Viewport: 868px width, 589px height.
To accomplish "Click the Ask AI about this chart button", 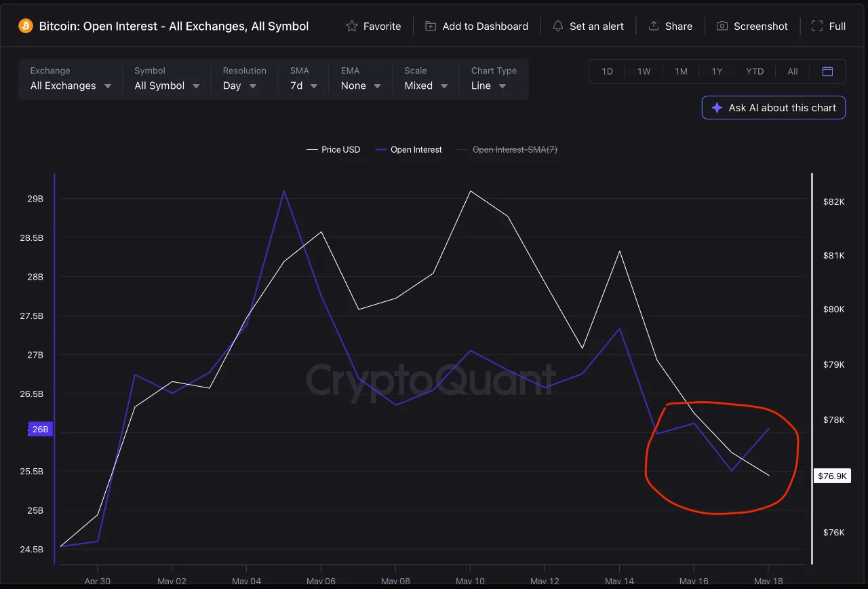I will [x=774, y=107].
